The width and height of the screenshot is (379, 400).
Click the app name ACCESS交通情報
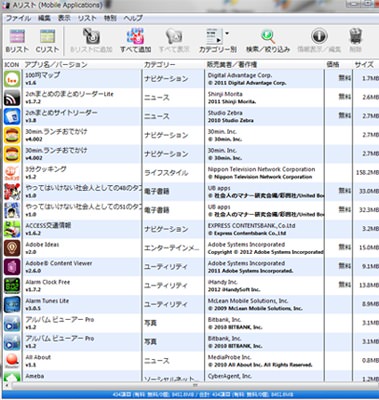[x=48, y=226]
